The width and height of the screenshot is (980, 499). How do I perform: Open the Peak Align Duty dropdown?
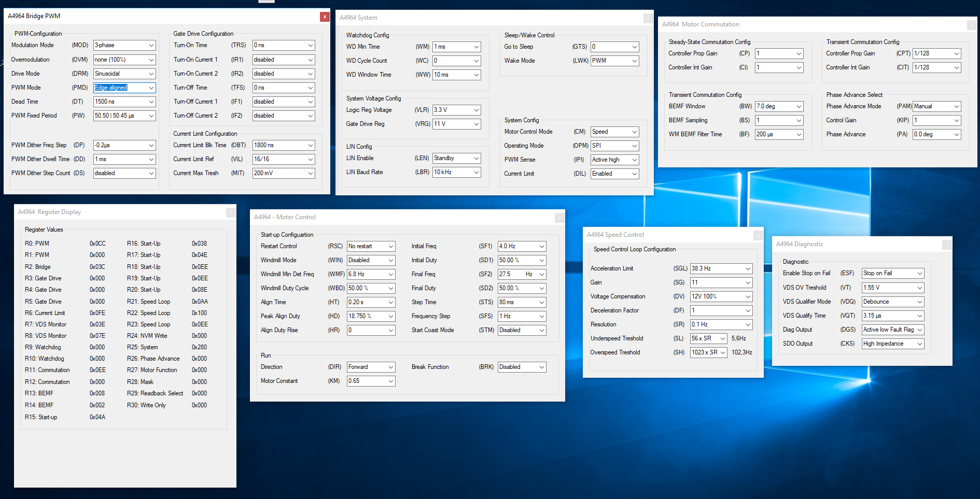point(371,316)
